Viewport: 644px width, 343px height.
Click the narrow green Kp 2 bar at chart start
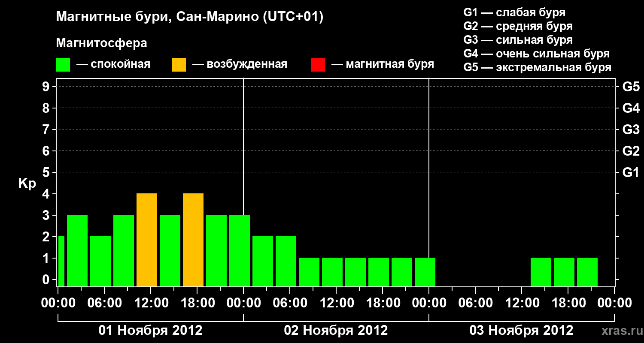click(61, 261)
